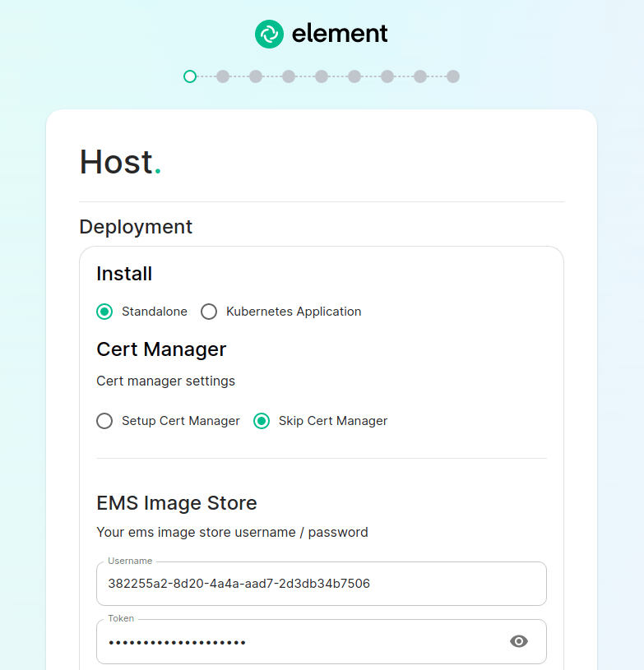Viewport: 644px width, 670px height.
Task: Click the eighth step dot in the stepper
Action: [420, 76]
